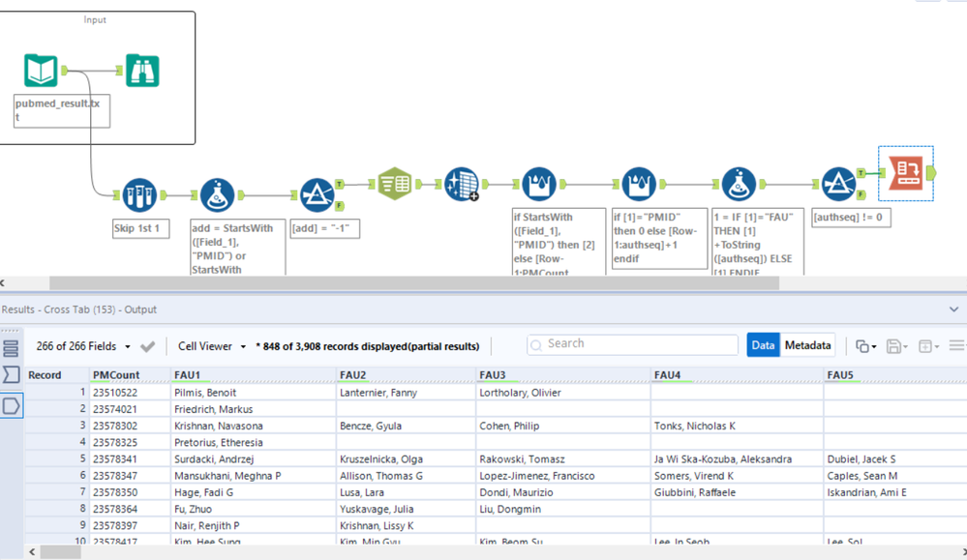967x560 pixels.
Task: Select the Formula tool with StartsWith expression
Action: tap(217, 195)
